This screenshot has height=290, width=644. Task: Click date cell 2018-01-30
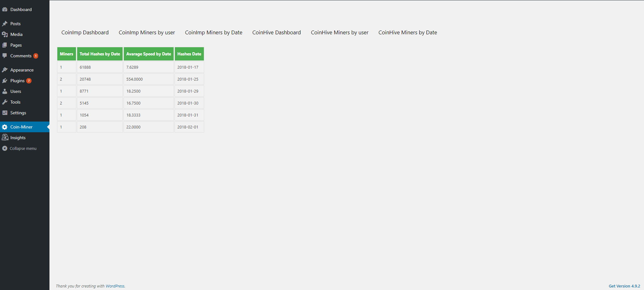(x=189, y=103)
